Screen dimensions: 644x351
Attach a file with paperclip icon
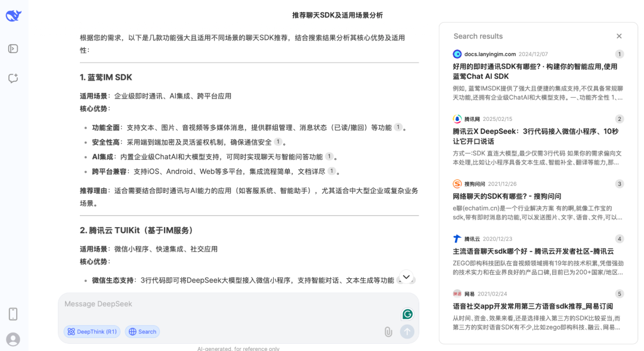coord(388,332)
